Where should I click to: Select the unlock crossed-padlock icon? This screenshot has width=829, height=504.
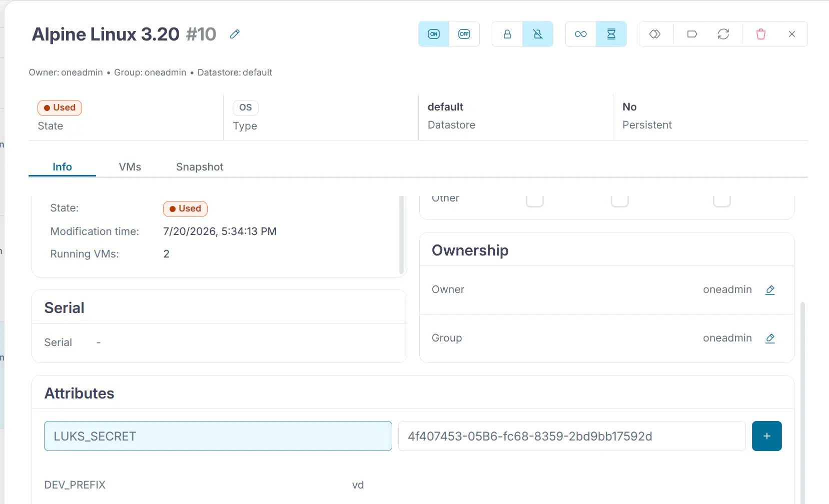pyautogui.click(x=538, y=34)
